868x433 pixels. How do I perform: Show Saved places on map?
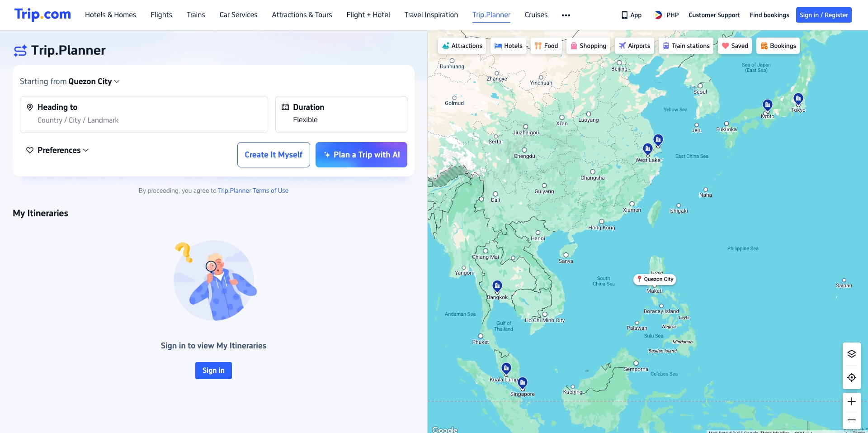click(x=735, y=46)
